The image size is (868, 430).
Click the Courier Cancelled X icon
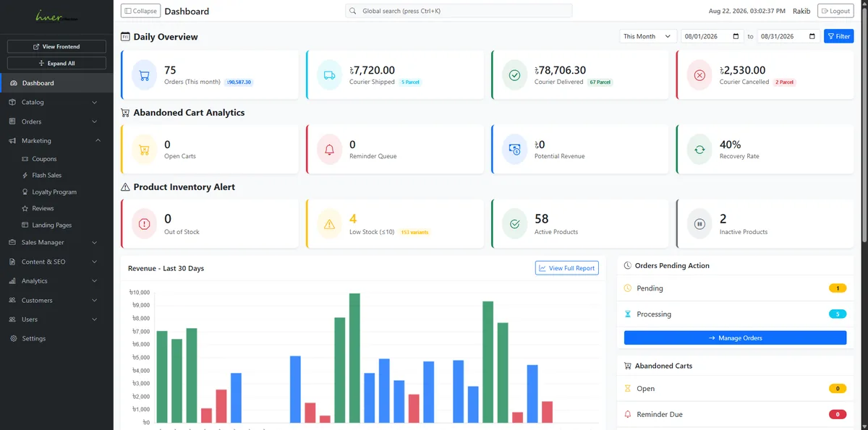699,75
